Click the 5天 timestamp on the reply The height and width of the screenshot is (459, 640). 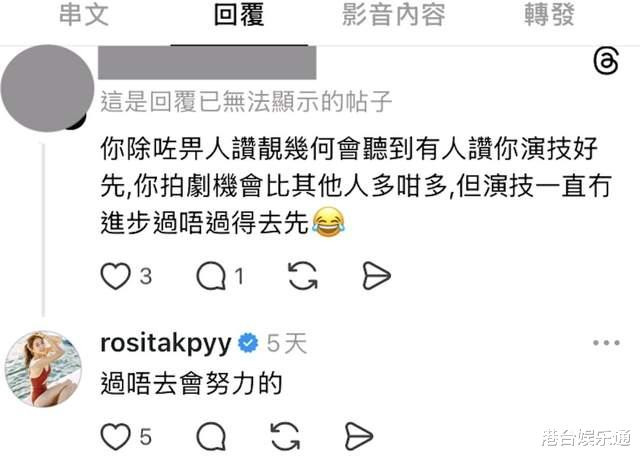click(287, 344)
